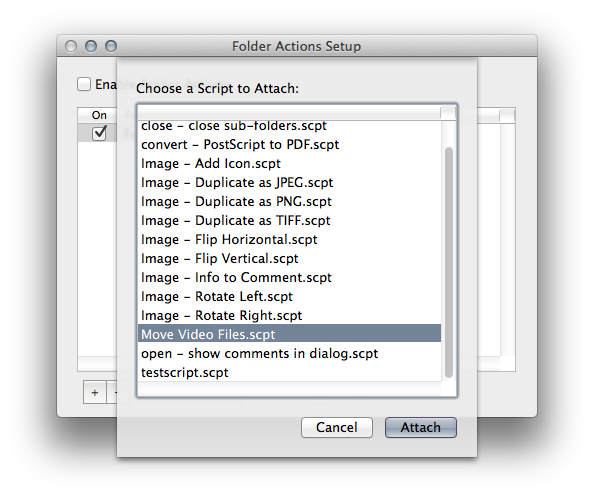Select Move Video Files.scpt script
This screenshot has width=594, height=496.
[289, 334]
